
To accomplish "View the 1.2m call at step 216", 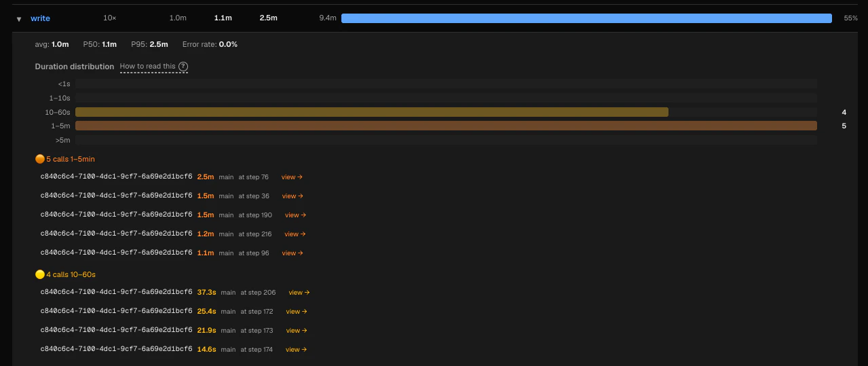I will pyautogui.click(x=295, y=234).
